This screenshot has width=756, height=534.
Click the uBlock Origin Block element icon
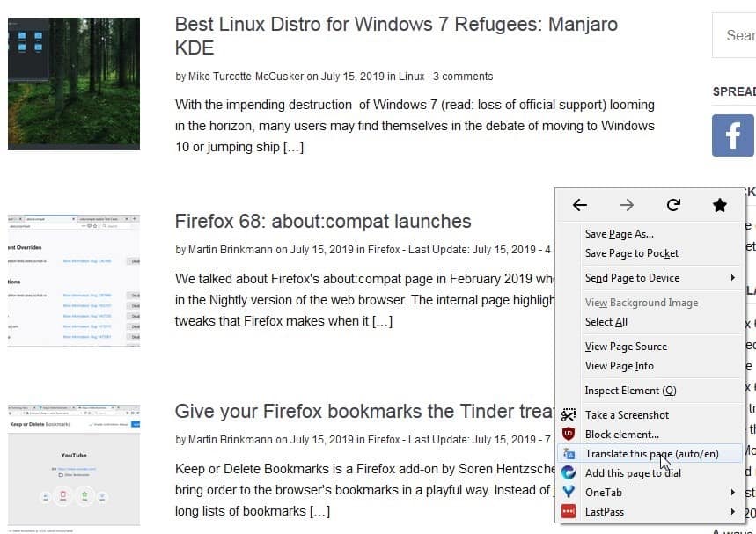[569, 434]
